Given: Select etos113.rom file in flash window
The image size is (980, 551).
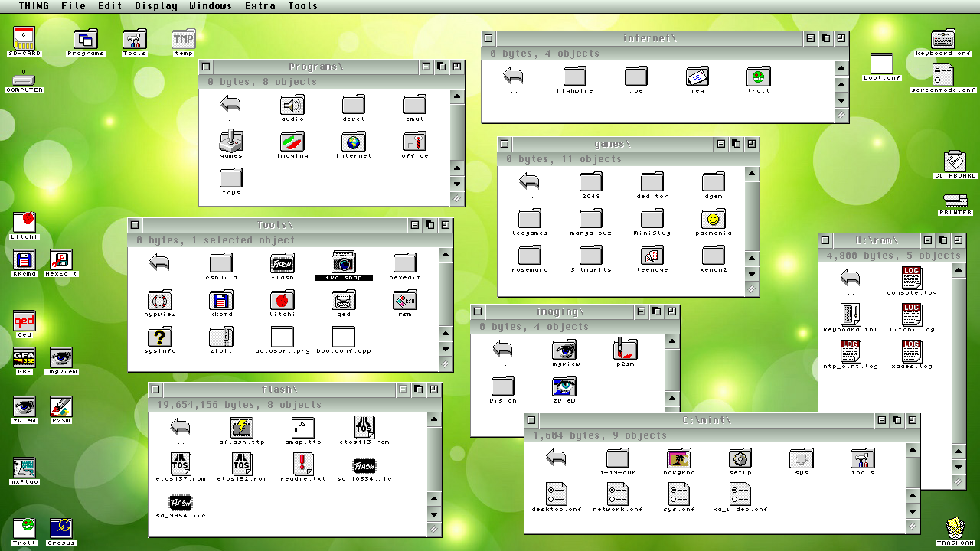Looking at the screenshot, I should click(x=364, y=428).
